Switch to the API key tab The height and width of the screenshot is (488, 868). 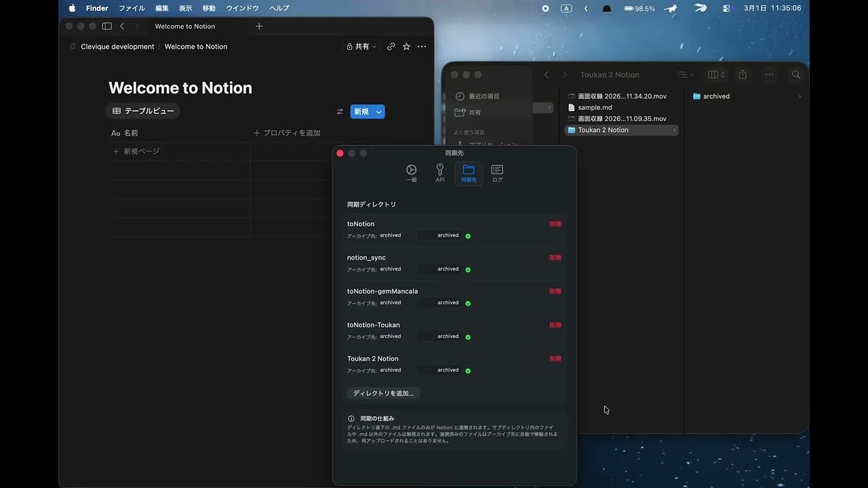tap(440, 173)
